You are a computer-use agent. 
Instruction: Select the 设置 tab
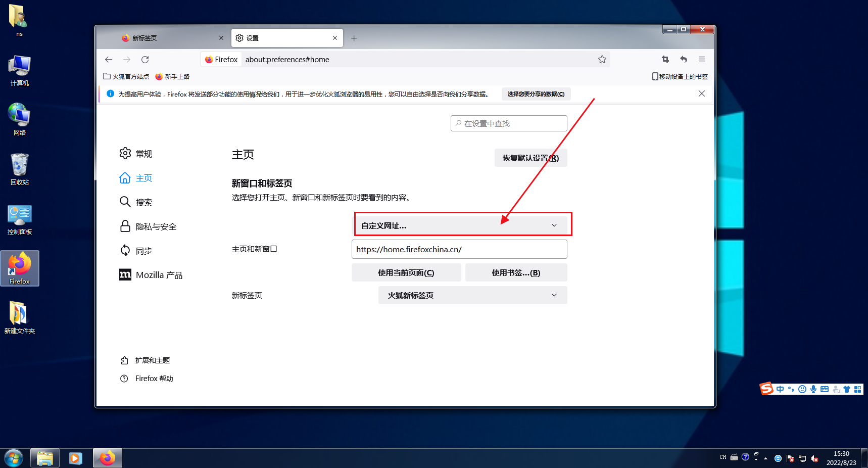[x=287, y=38]
